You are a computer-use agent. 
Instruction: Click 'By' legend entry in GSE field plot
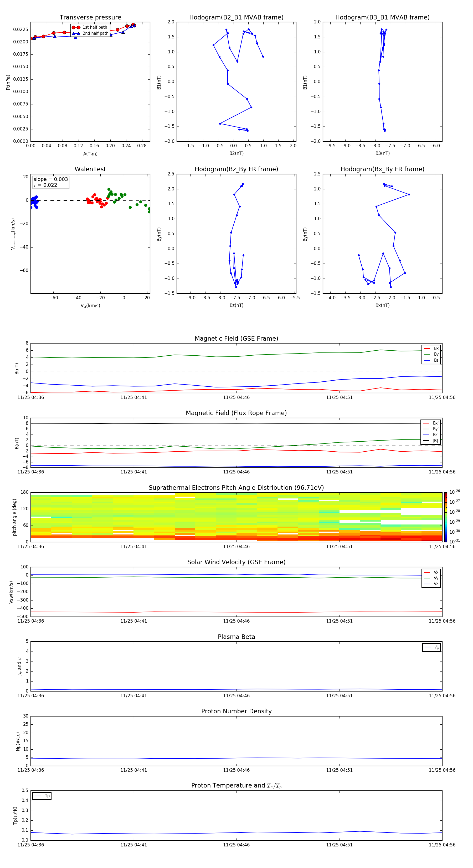[x=431, y=355]
